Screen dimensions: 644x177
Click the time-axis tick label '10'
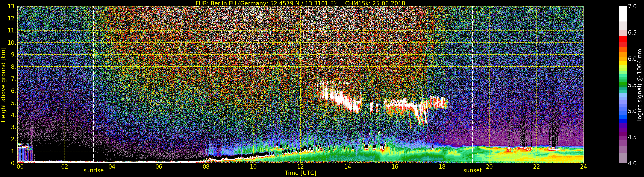(x=253, y=167)
